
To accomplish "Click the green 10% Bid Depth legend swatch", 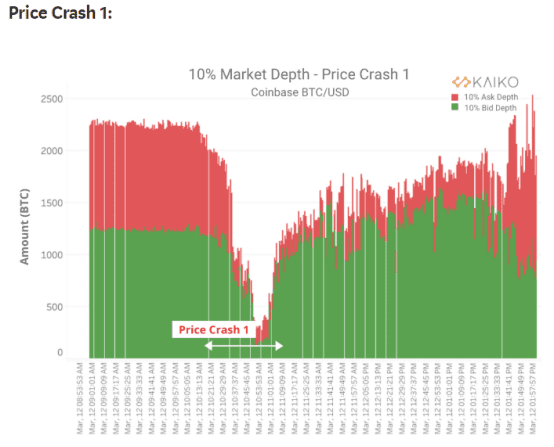I will [x=455, y=107].
